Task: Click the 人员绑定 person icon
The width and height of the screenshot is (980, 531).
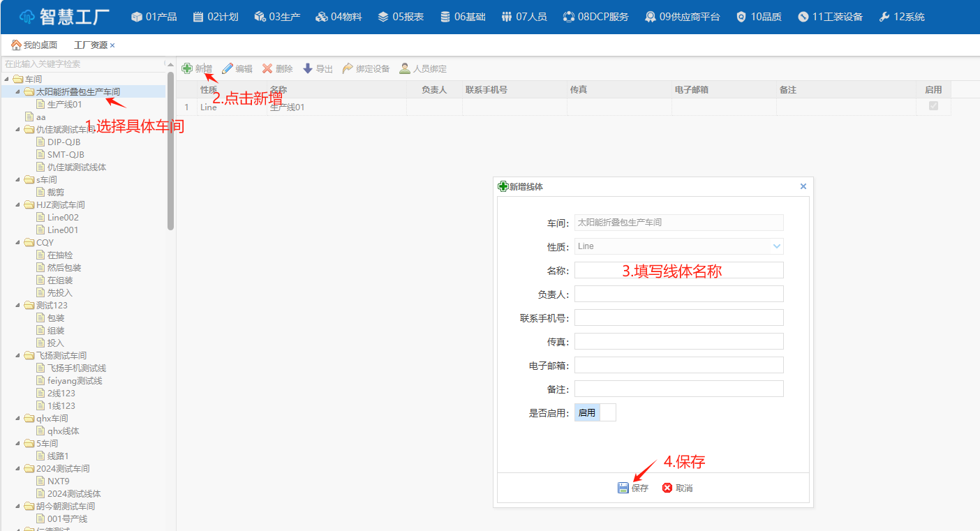Action: (x=405, y=68)
